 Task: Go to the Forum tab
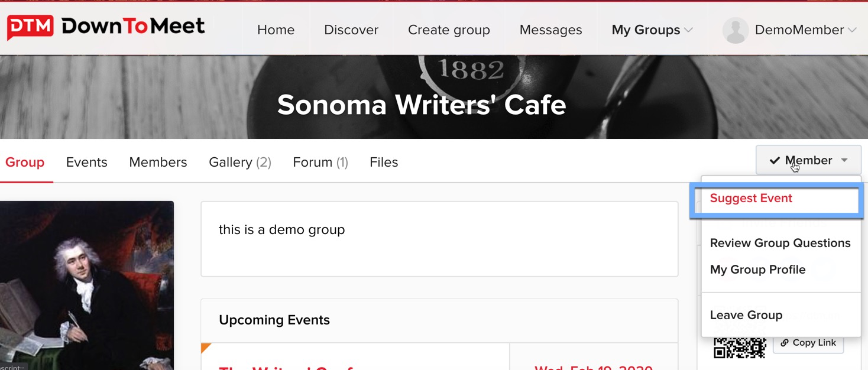coord(320,163)
